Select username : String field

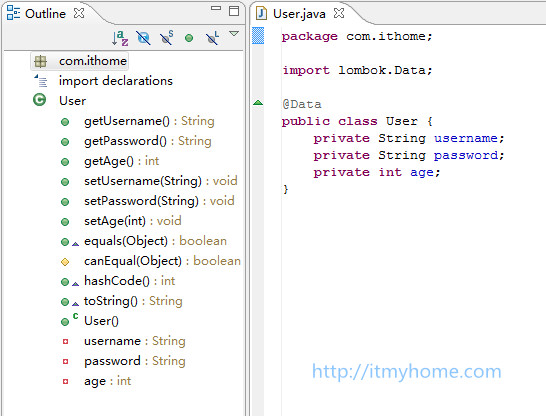(135, 341)
